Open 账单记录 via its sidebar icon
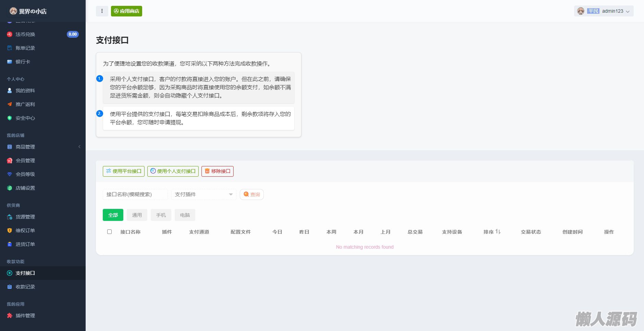 [x=10, y=48]
